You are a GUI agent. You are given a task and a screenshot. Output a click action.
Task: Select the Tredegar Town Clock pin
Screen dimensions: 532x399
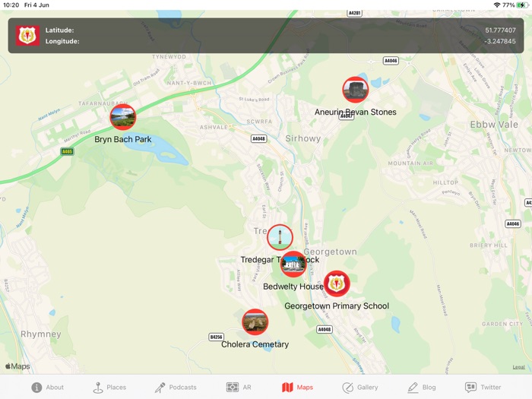pos(280,237)
